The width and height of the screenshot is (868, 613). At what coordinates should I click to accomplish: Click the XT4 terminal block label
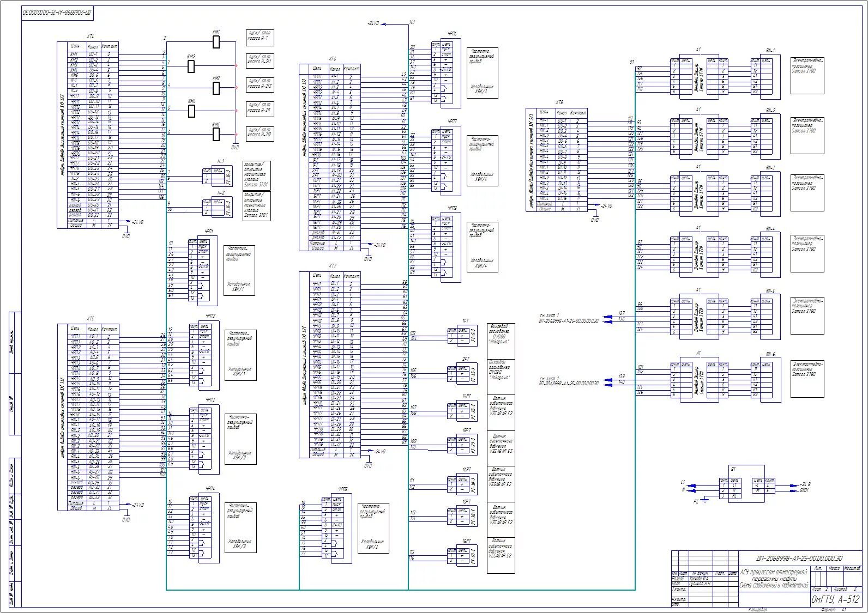pyautogui.click(x=91, y=36)
